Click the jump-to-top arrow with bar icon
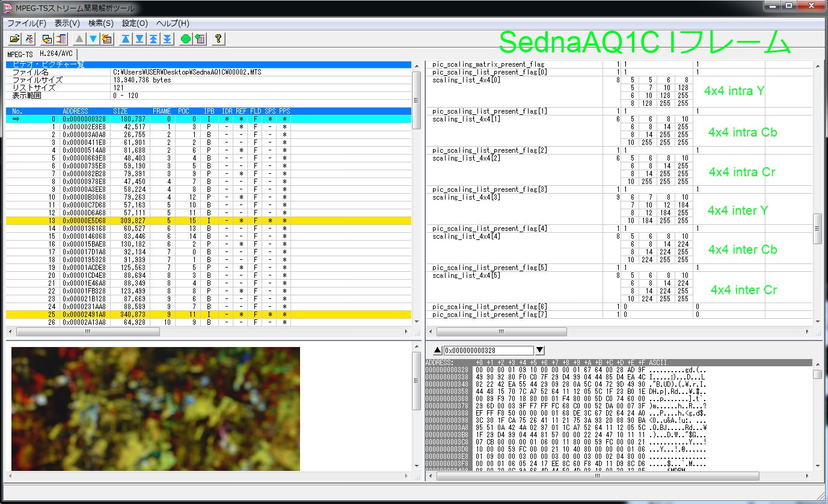The image size is (828, 504). [126, 39]
